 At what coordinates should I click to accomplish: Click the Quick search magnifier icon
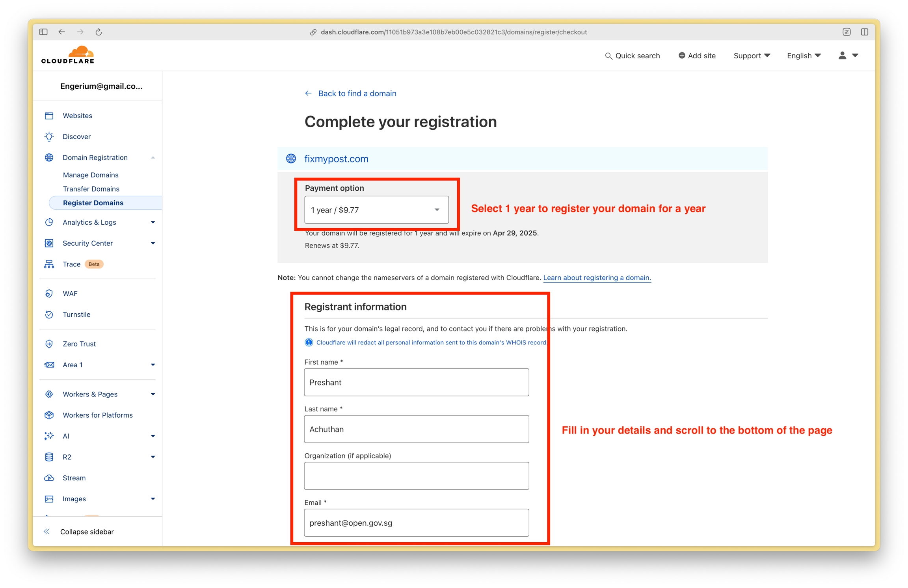point(608,56)
